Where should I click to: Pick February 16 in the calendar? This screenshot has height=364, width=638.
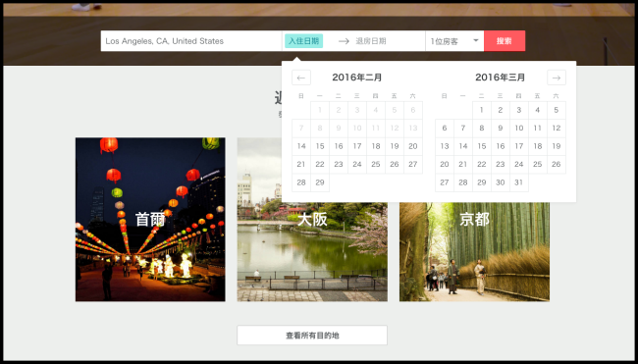click(x=339, y=146)
